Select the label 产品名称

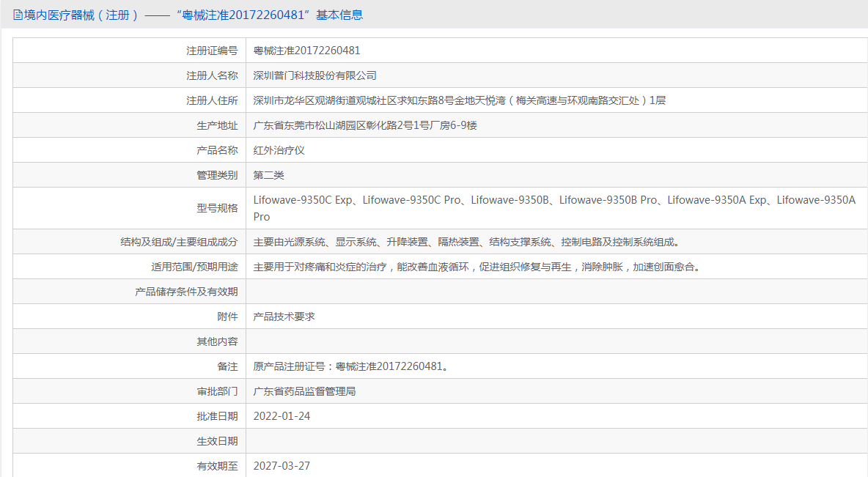click(x=217, y=150)
